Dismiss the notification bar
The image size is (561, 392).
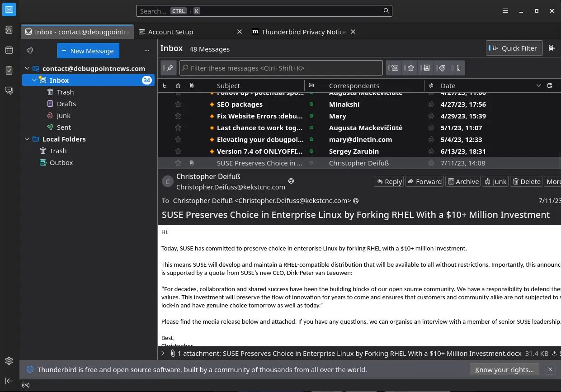point(550,369)
